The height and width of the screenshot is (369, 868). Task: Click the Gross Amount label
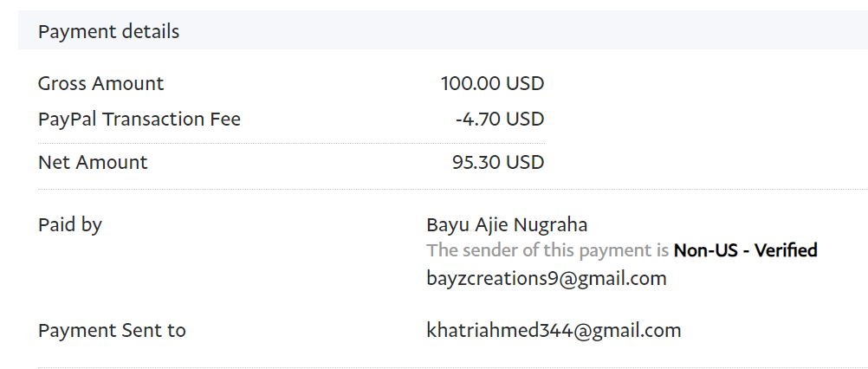click(x=100, y=84)
